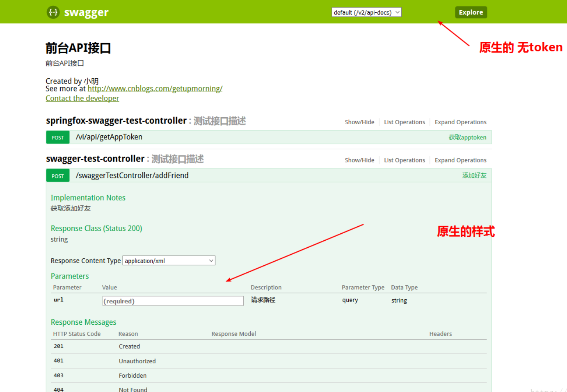Image resolution: width=567 pixels, height=392 pixels.
Task: Click the 'Forbidden' reason text
Action: [133, 376]
